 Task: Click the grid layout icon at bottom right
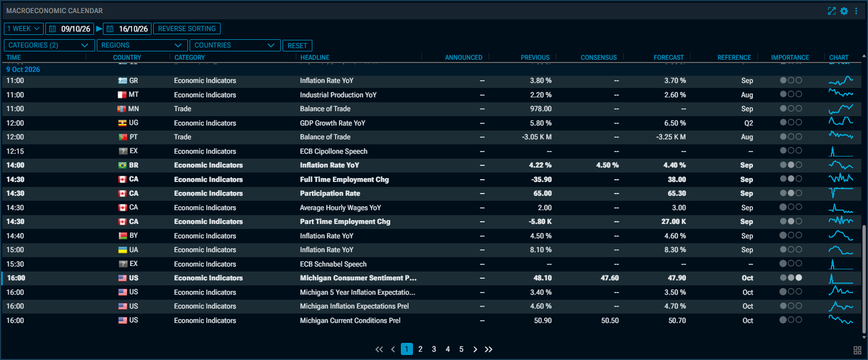tap(857, 350)
